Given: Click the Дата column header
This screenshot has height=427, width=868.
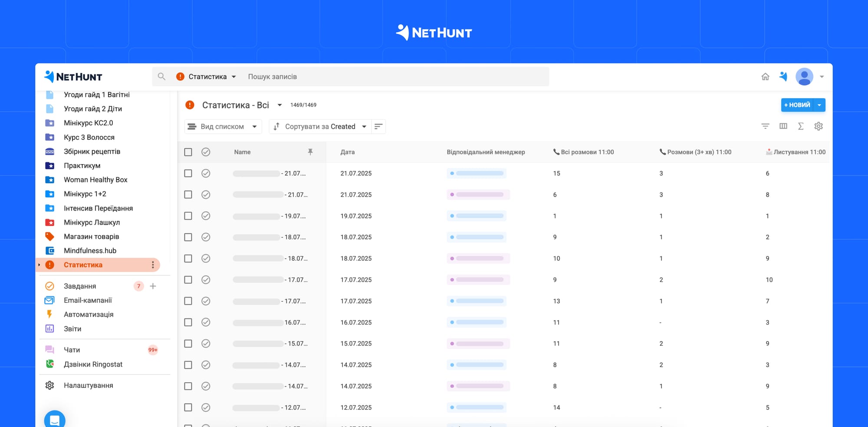Looking at the screenshot, I should [x=348, y=152].
